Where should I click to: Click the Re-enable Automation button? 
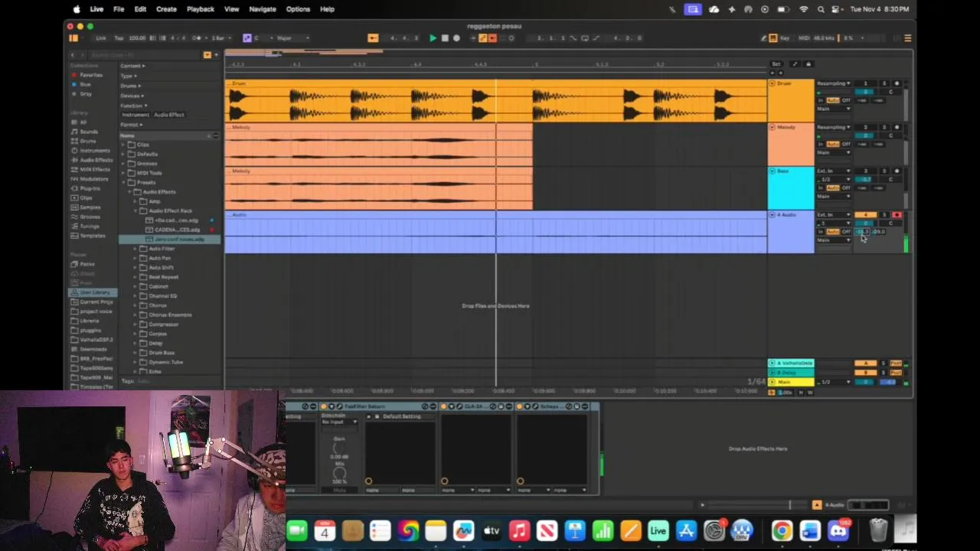click(492, 38)
